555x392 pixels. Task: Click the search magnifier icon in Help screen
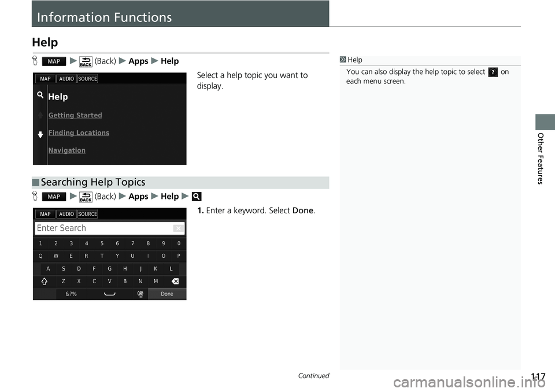pos(40,95)
